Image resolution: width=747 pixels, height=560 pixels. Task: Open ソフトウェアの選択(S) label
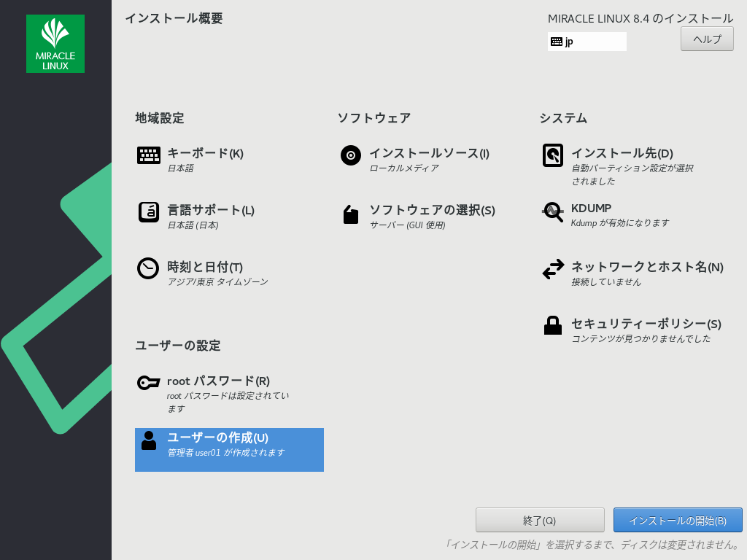pyautogui.click(x=432, y=210)
